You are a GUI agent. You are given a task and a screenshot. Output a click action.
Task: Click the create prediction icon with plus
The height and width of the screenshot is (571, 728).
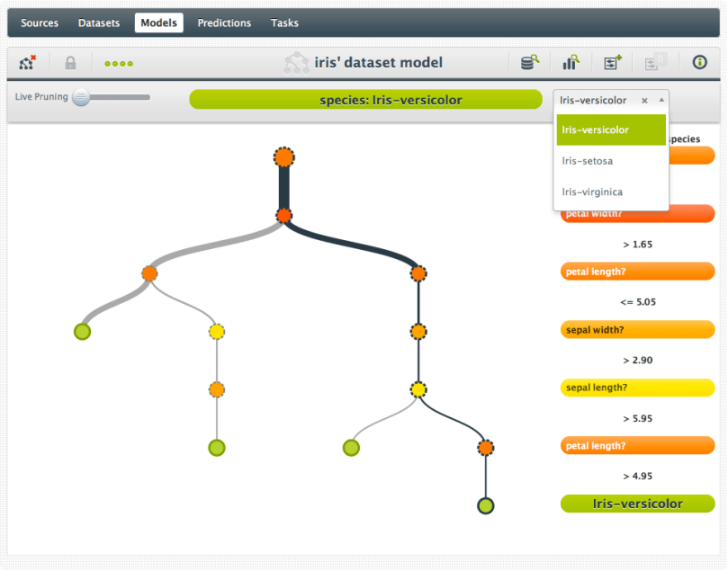(x=614, y=63)
